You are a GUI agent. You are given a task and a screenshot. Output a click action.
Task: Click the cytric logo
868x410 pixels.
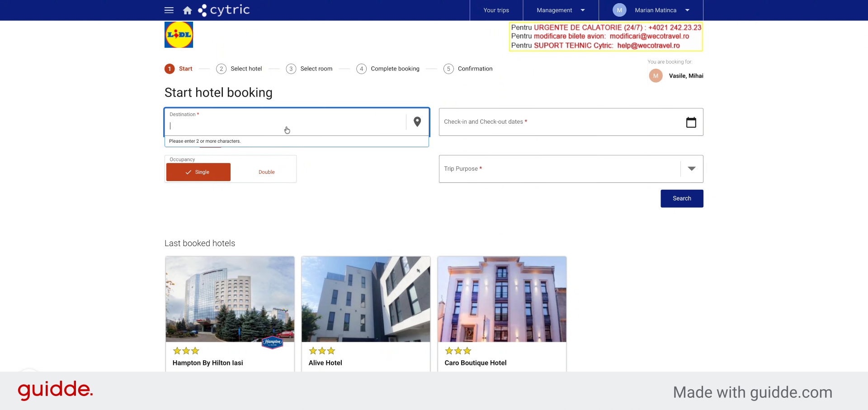224,10
